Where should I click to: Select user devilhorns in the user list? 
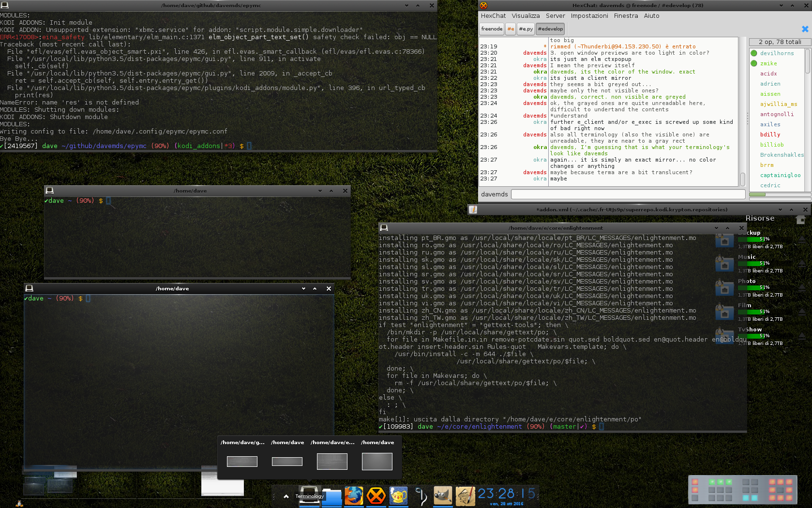click(x=777, y=53)
